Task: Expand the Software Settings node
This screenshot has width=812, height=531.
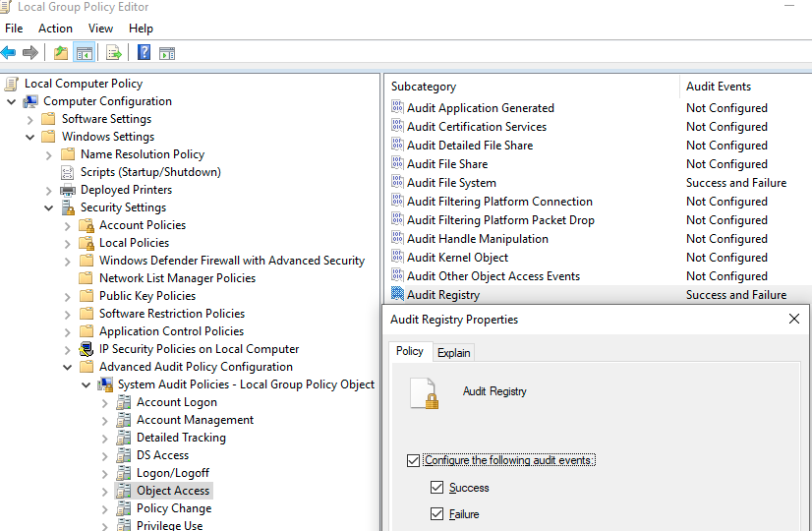Action: (x=30, y=120)
